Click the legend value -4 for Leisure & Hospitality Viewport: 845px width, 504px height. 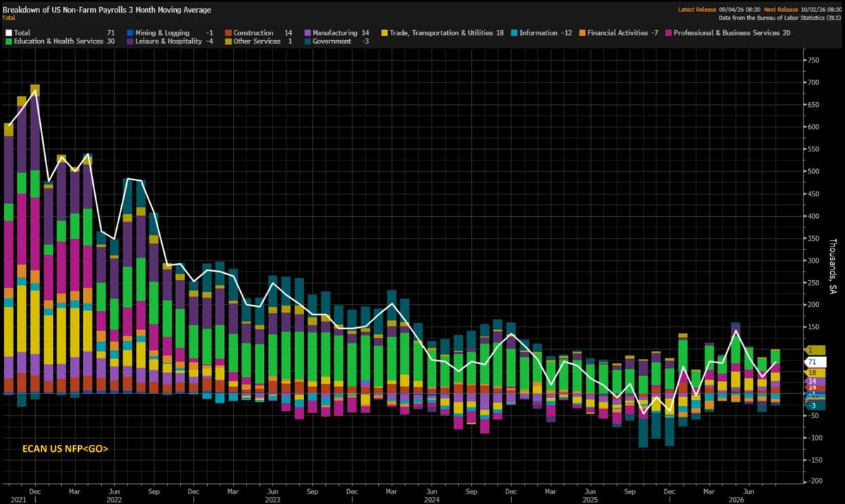click(210, 42)
